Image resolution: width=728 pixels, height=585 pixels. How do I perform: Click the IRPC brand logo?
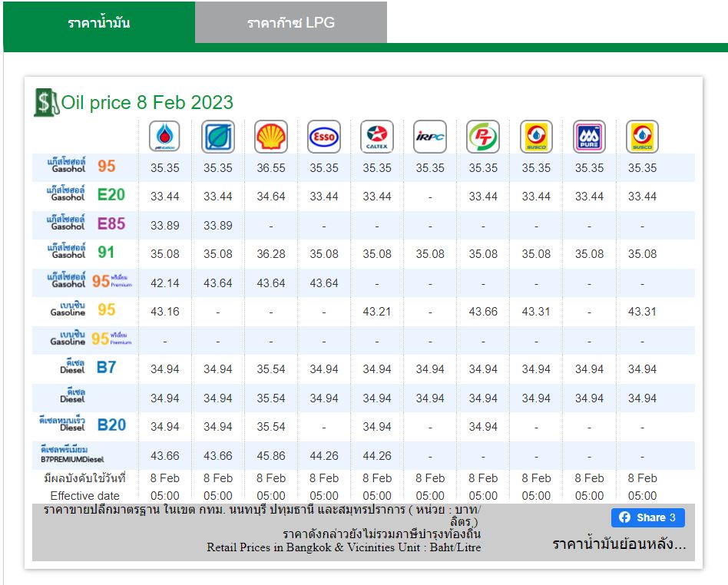click(430, 137)
